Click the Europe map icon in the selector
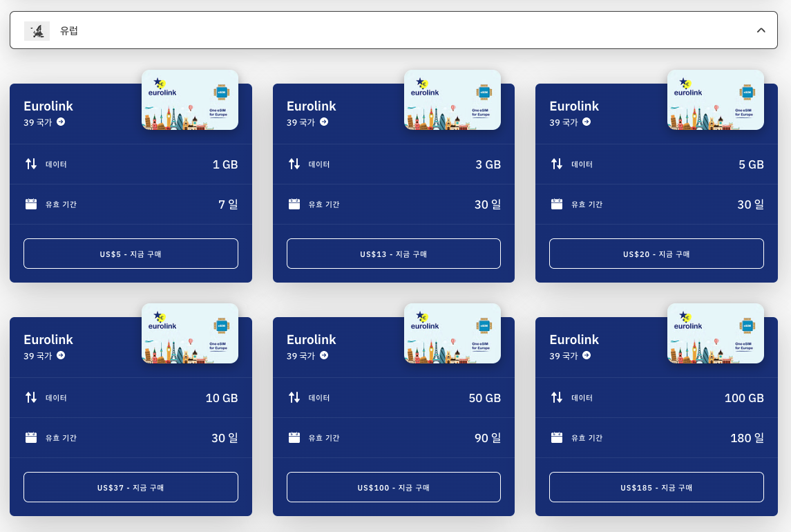791x532 pixels. coord(37,31)
